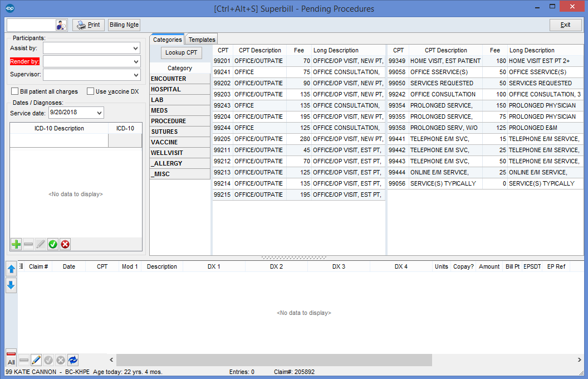Select the PROCEDURE category
Image resolution: width=588 pixels, height=379 pixels.
(x=180, y=121)
